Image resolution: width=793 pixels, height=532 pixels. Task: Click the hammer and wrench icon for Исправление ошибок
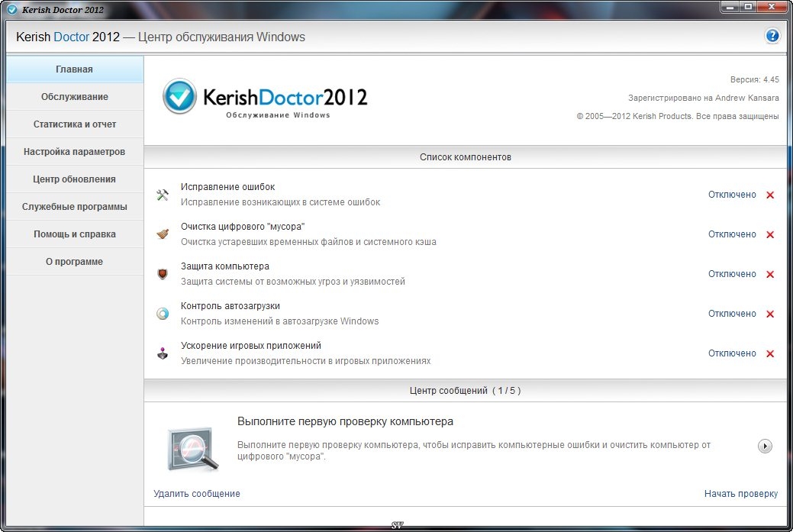coord(162,195)
